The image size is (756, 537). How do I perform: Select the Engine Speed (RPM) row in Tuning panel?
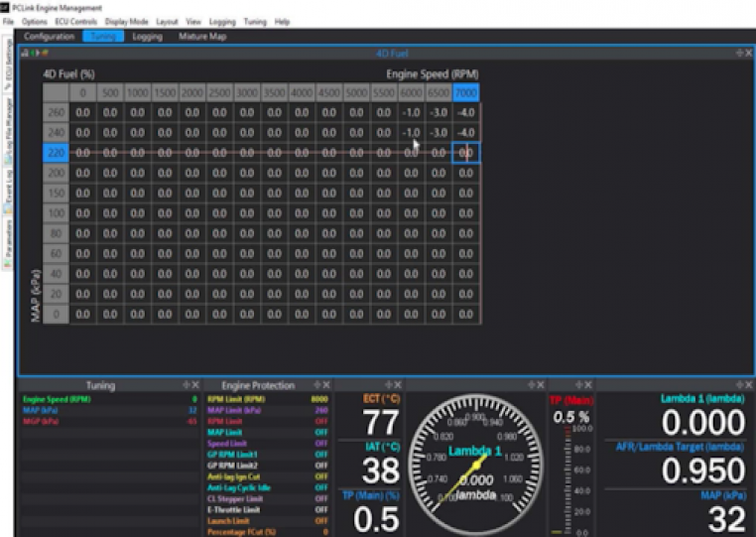(x=110, y=399)
